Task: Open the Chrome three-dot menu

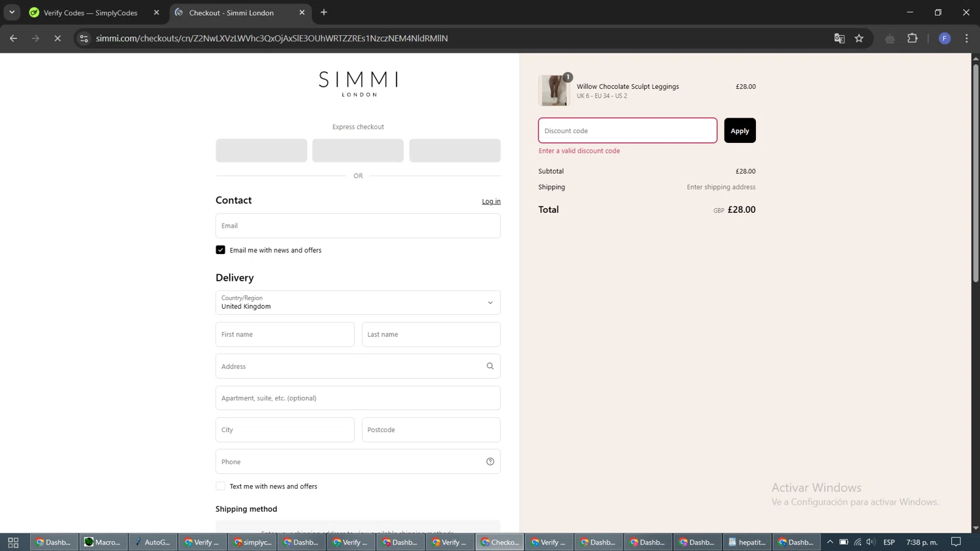Action: pyautogui.click(x=967, y=39)
